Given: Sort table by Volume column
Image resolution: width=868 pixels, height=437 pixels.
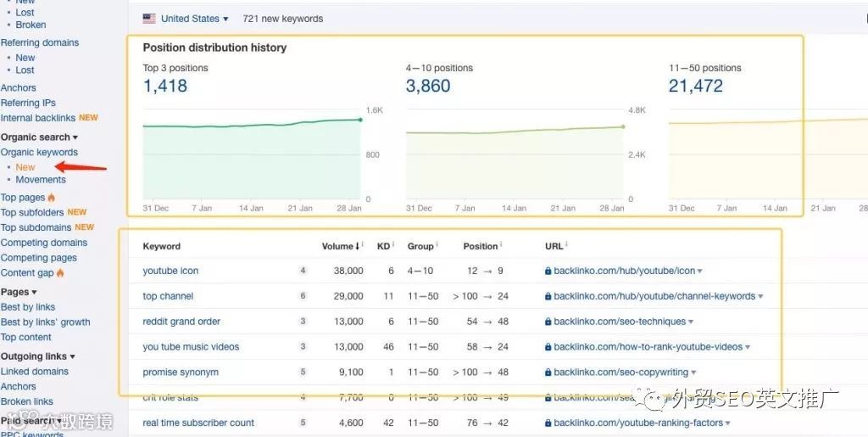Looking at the screenshot, I should 340,246.
